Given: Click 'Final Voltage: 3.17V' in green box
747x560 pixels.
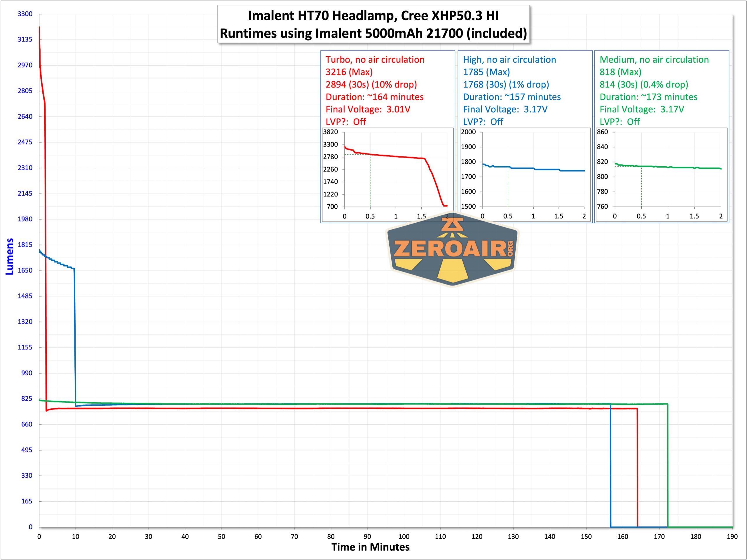Looking at the screenshot, I should (x=642, y=109).
